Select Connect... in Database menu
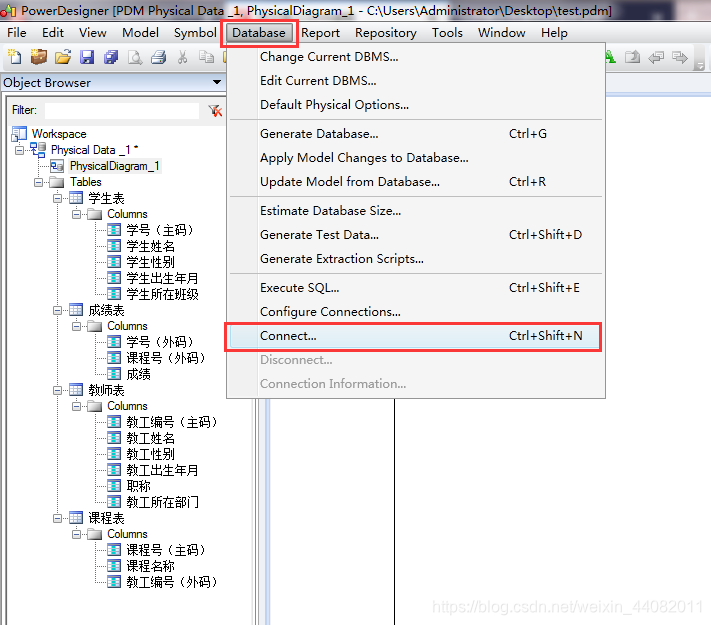Viewport: 711px width, 625px height. click(416, 336)
